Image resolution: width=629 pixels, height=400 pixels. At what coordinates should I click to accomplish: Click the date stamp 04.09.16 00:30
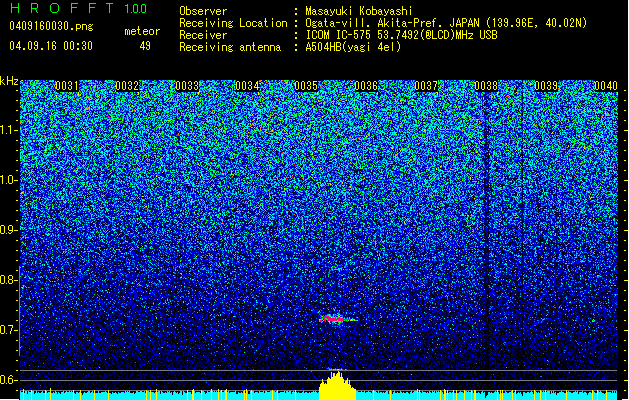point(51,46)
